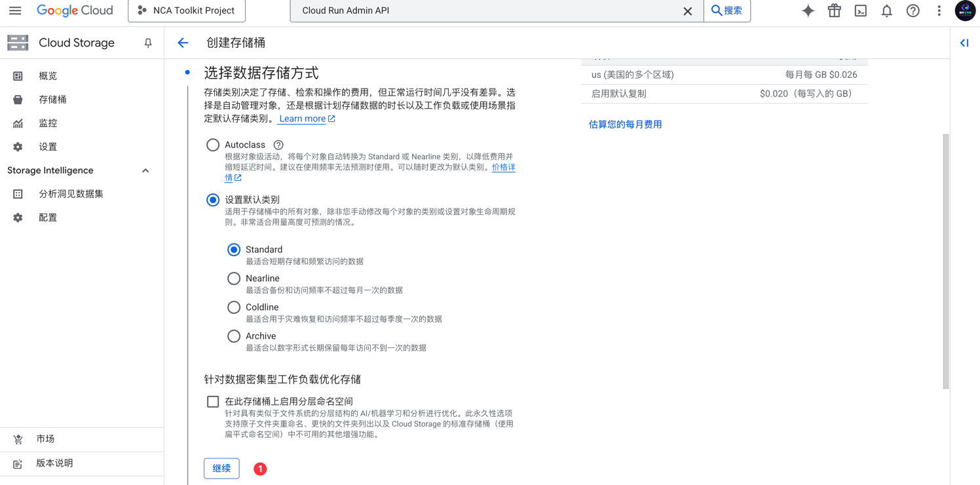
Task: Open the NCA Toolkit Project selector
Action: tap(187, 10)
